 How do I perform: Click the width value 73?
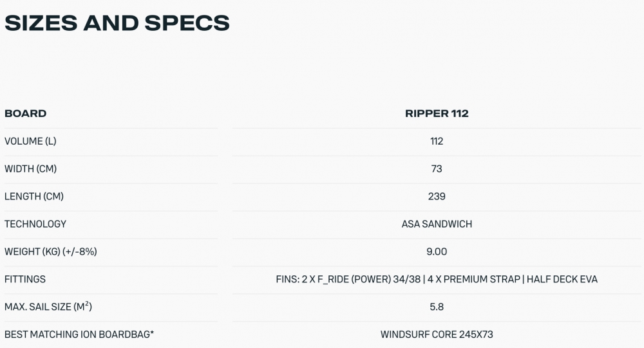click(437, 169)
